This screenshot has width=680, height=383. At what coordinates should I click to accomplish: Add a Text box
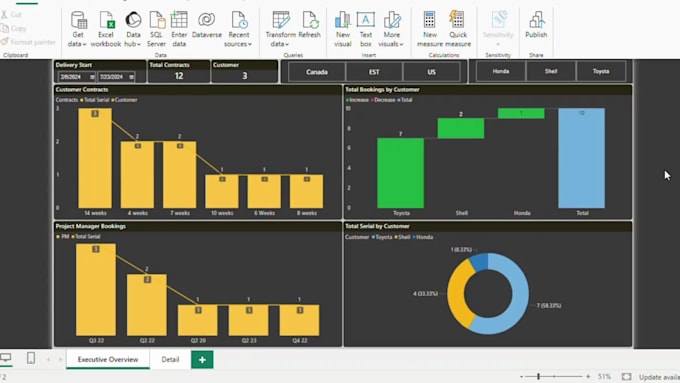click(x=366, y=29)
